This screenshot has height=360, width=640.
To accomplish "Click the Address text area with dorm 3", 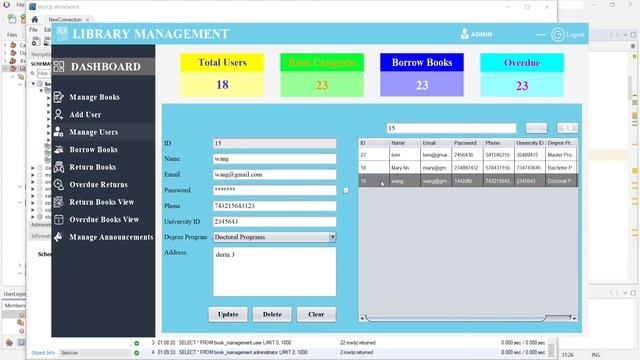I will 274,271.
